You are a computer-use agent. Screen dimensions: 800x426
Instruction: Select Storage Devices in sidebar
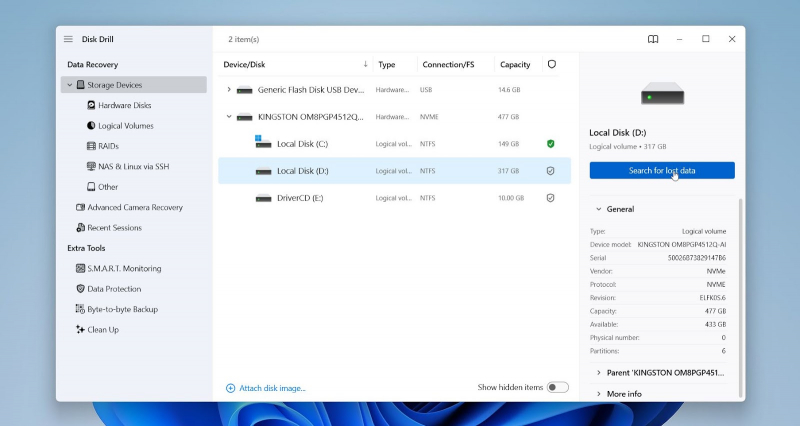click(134, 85)
